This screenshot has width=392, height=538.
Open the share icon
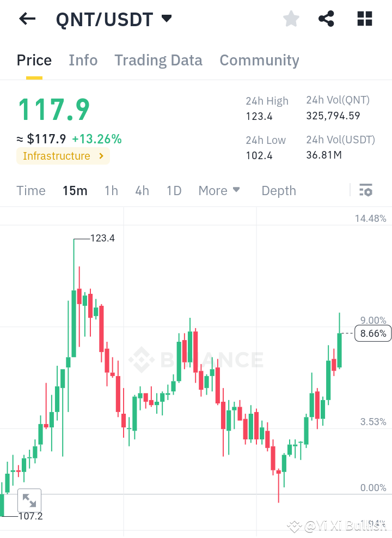pyautogui.click(x=326, y=18)
